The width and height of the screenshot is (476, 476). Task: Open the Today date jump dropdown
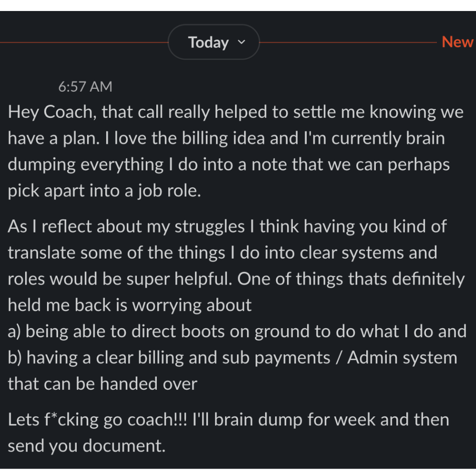(214, 42)
